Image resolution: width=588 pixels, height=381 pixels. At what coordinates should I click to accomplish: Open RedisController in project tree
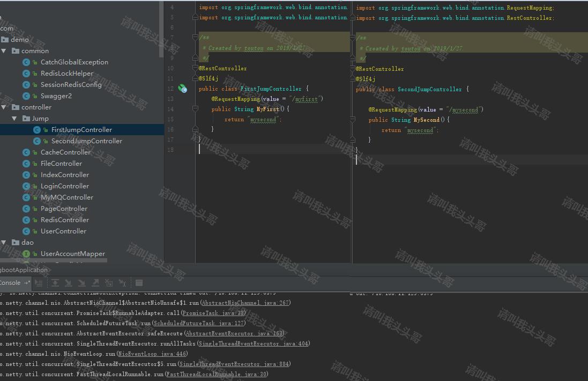tap(65, 220)
